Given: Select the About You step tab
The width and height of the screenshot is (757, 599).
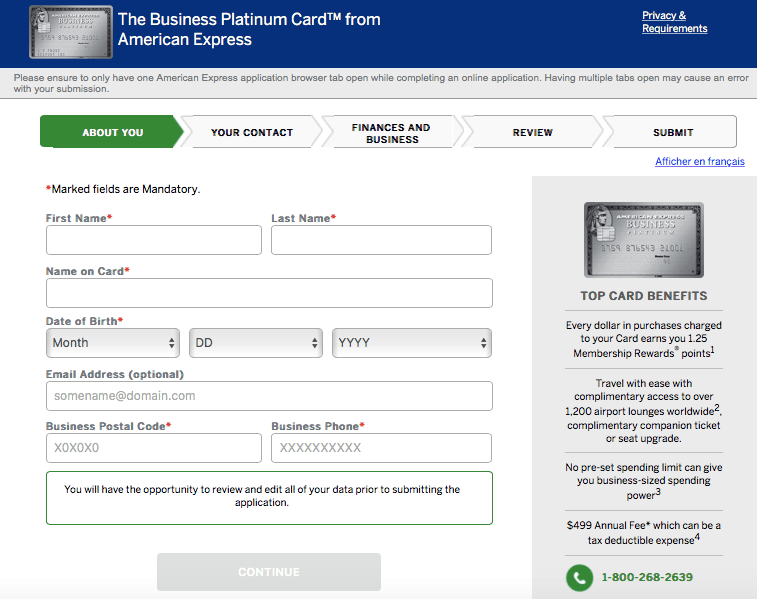Looking at the screenshot, I should (x=112, y=132).
